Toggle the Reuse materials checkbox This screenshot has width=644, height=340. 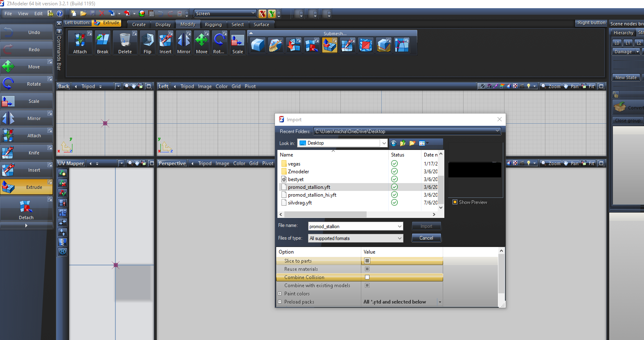pyautogui.click(x=367, y=269)
